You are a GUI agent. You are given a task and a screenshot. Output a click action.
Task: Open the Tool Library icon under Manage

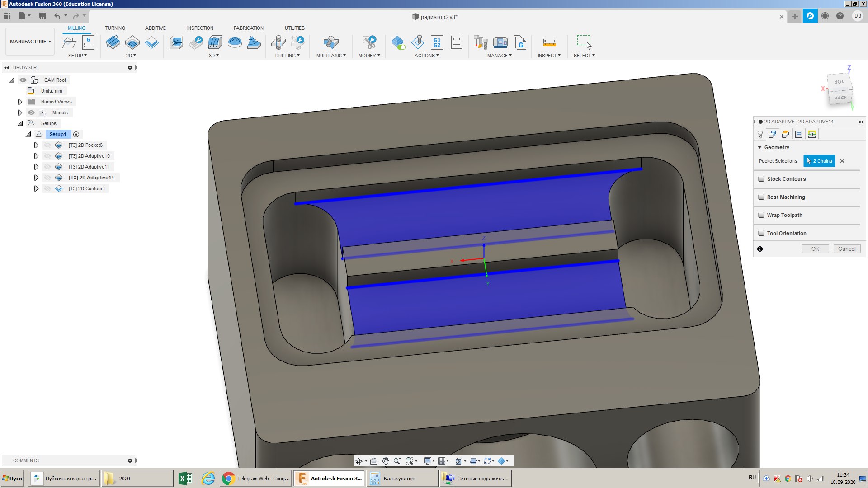point(481,42)
